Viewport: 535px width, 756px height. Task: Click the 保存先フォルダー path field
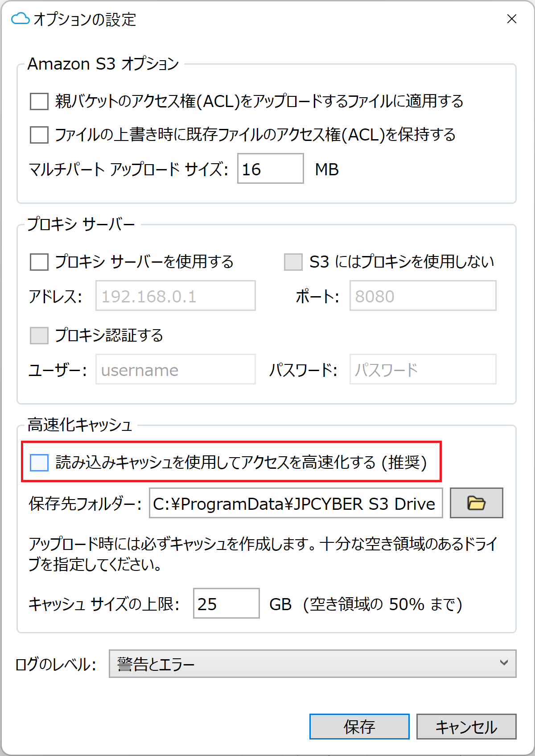click(296, 503)
